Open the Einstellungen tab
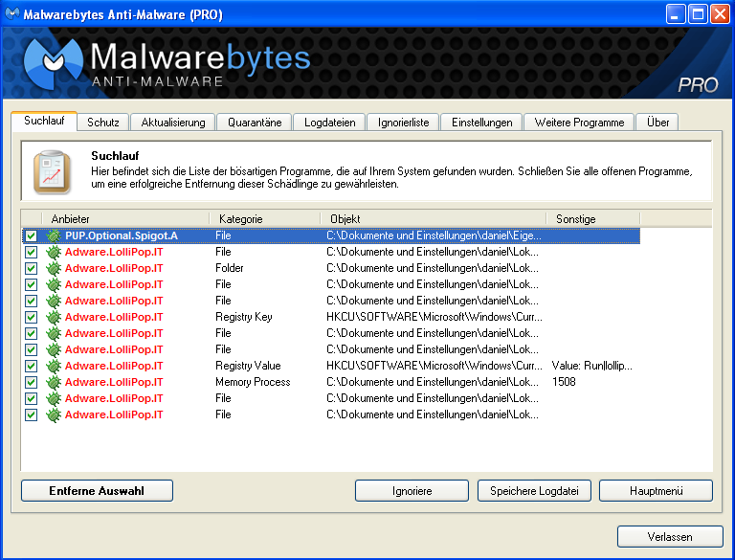735x560 pixels. [x=482, y=123]
